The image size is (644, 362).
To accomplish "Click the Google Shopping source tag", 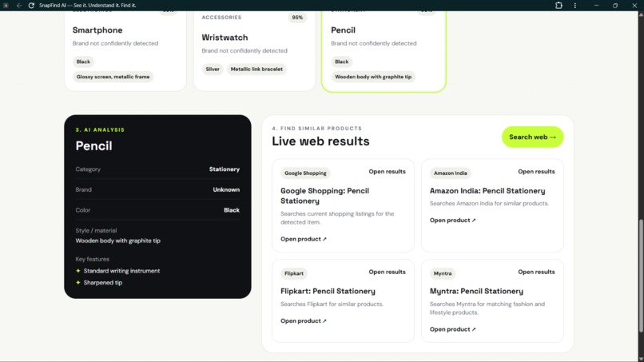I will click(305, 173).
